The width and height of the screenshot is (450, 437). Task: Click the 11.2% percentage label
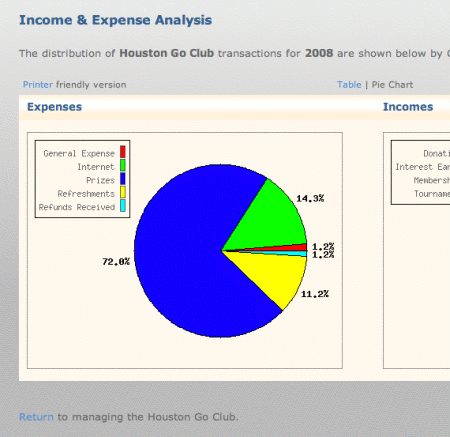tap(315, 294)
